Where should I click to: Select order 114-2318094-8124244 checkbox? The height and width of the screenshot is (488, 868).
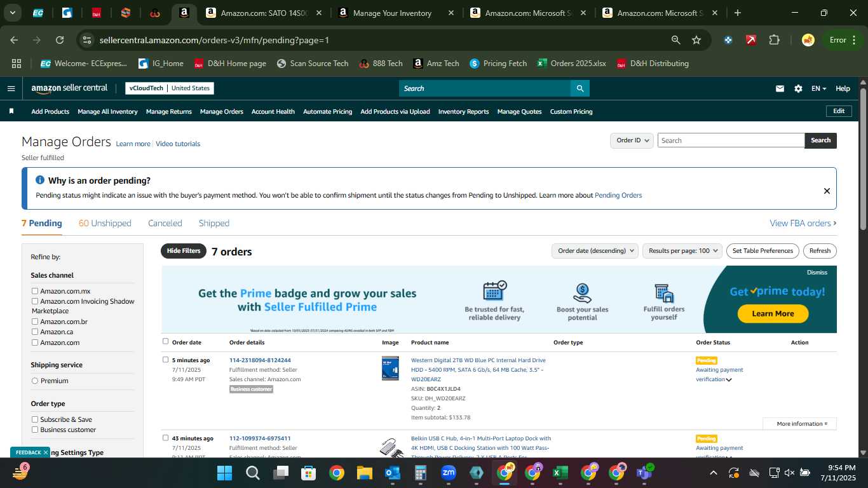[166, 360]
